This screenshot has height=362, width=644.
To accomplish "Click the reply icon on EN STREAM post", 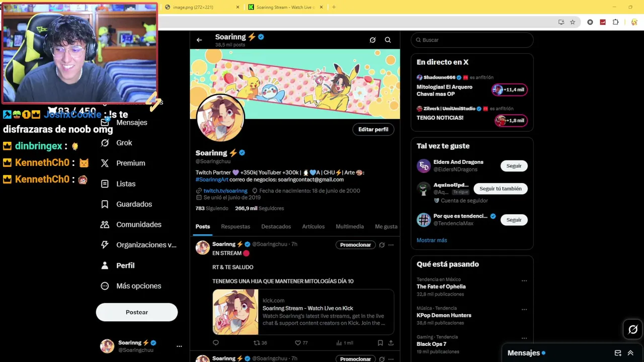I will click(216, 343).
